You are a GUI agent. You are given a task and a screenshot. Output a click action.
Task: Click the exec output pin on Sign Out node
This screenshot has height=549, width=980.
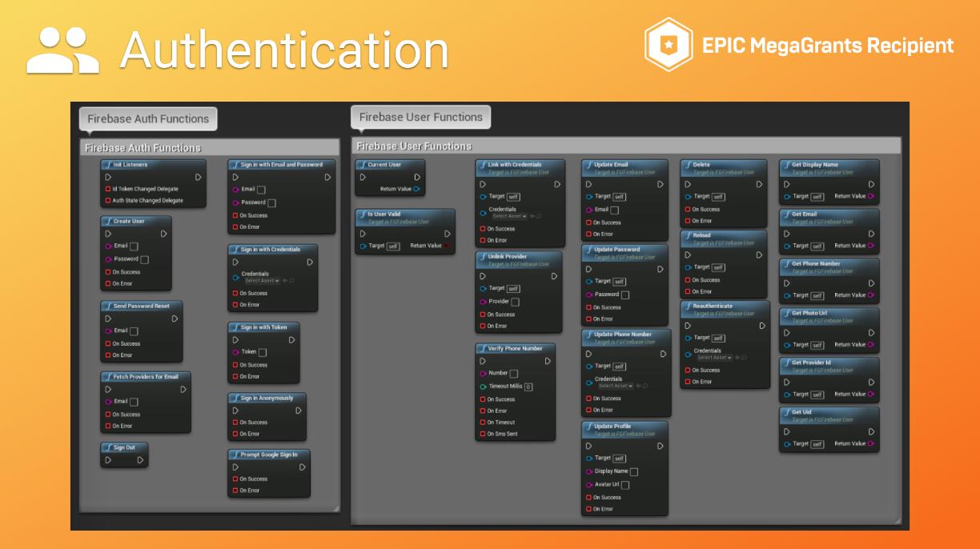(140, 460)
